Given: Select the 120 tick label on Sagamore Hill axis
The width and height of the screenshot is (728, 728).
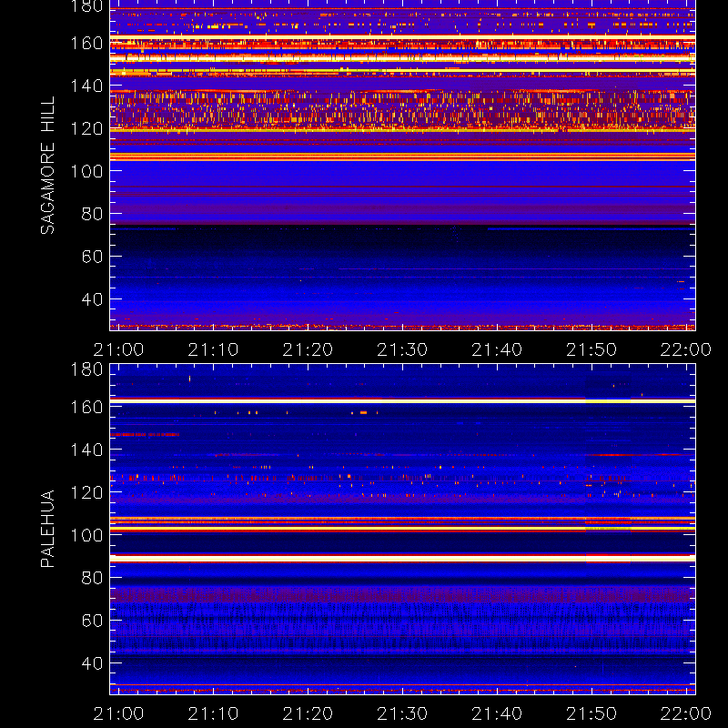Looking at the screenshot, I should point(86,128).
